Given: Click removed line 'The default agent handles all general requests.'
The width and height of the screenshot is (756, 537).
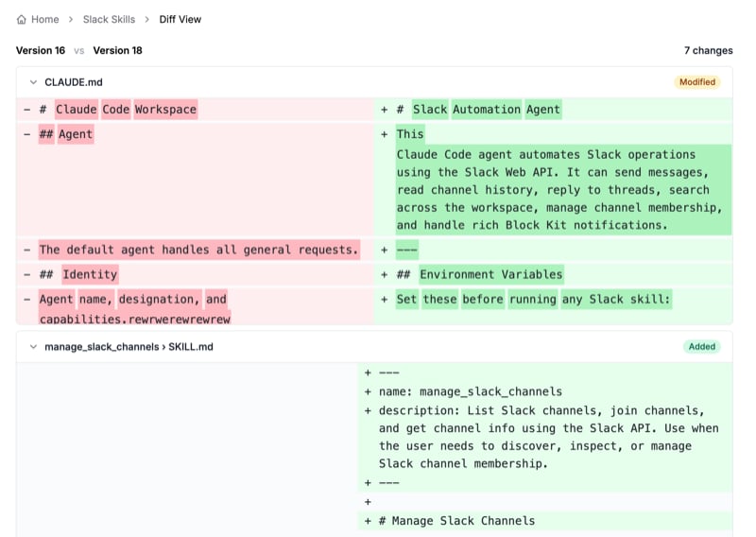Looking at the screenshot, I should click(x=195, y=250).
